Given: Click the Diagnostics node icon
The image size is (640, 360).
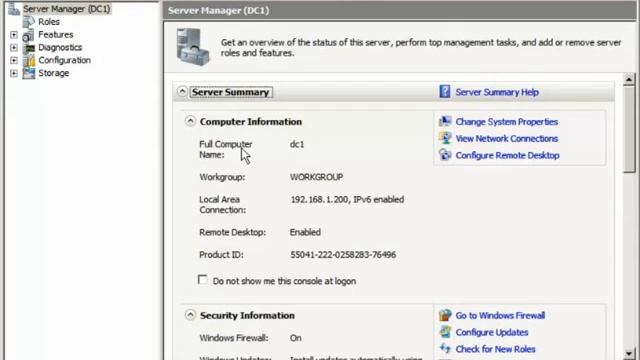Looking at the screenshot, I should coord(29,48).
